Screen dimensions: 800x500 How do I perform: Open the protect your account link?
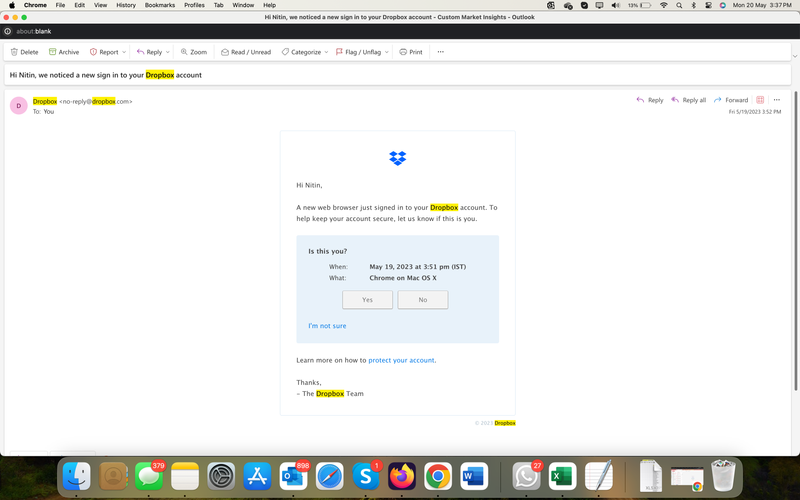[402, 360]
